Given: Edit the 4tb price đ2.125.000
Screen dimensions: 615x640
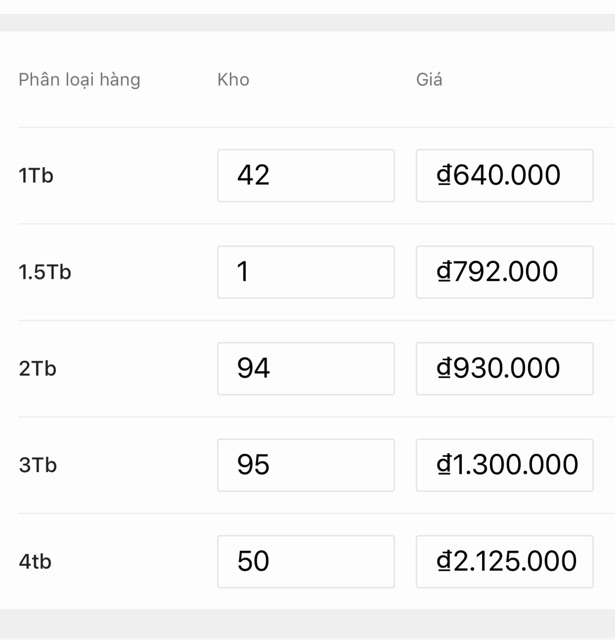Looking at the screenshot, I should click(x=504, y=562).
